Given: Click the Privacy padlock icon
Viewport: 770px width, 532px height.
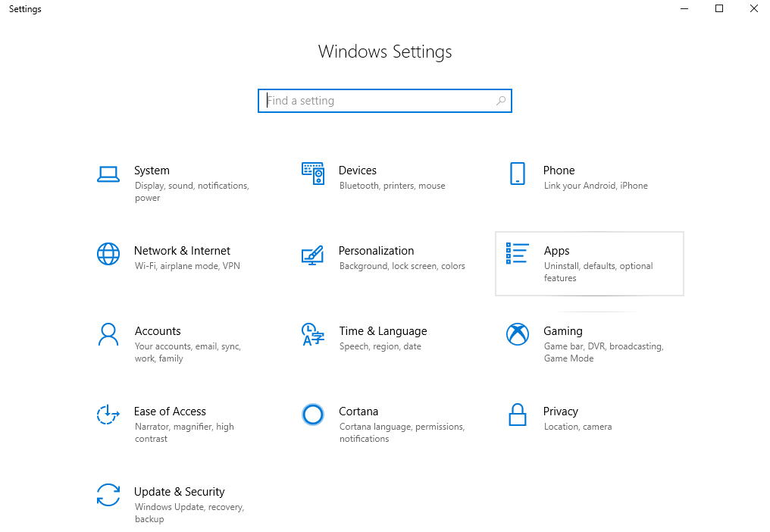Looking at the screenshot, I should point(518,415).
